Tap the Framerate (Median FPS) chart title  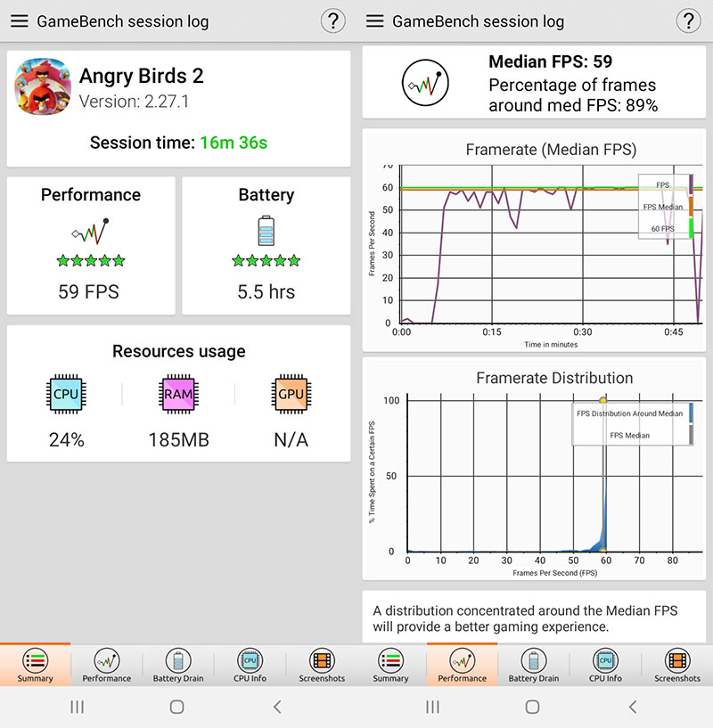[551, 150]
